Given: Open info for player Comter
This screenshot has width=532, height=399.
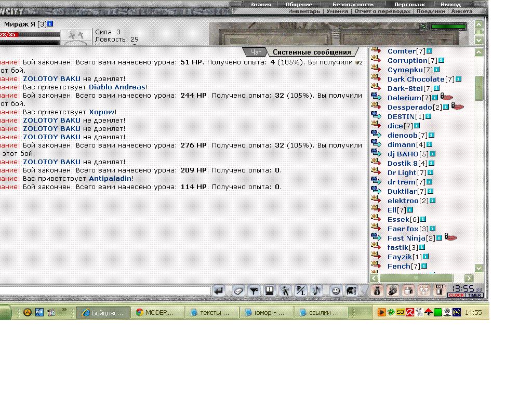Looking at the screenshot, I should (429, 51).
